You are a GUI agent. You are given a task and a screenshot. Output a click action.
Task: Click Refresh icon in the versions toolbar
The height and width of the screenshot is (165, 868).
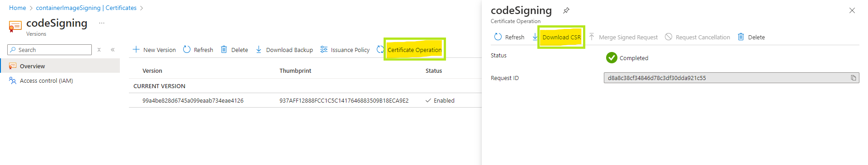coord(187,49)
